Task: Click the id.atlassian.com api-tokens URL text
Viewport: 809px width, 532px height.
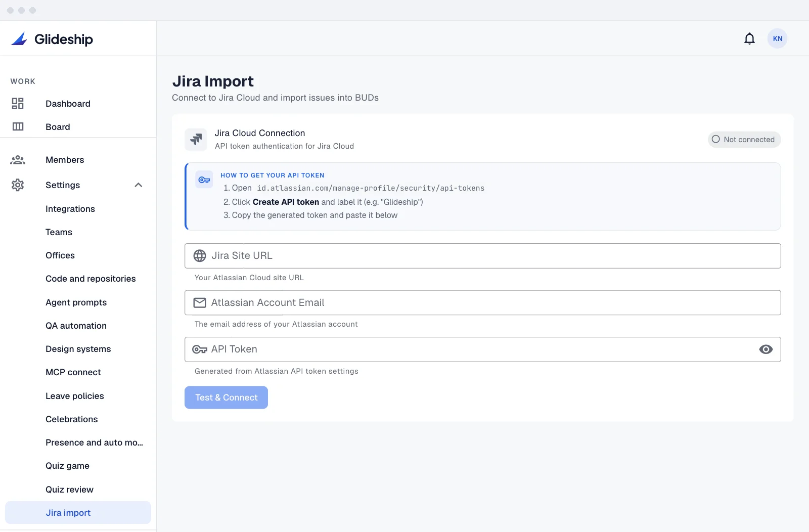Action: point(371,188)
